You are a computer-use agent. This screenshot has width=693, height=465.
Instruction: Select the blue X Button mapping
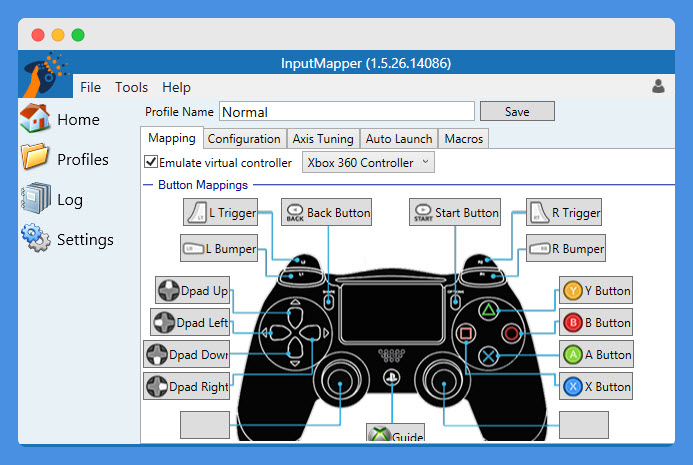596,386
